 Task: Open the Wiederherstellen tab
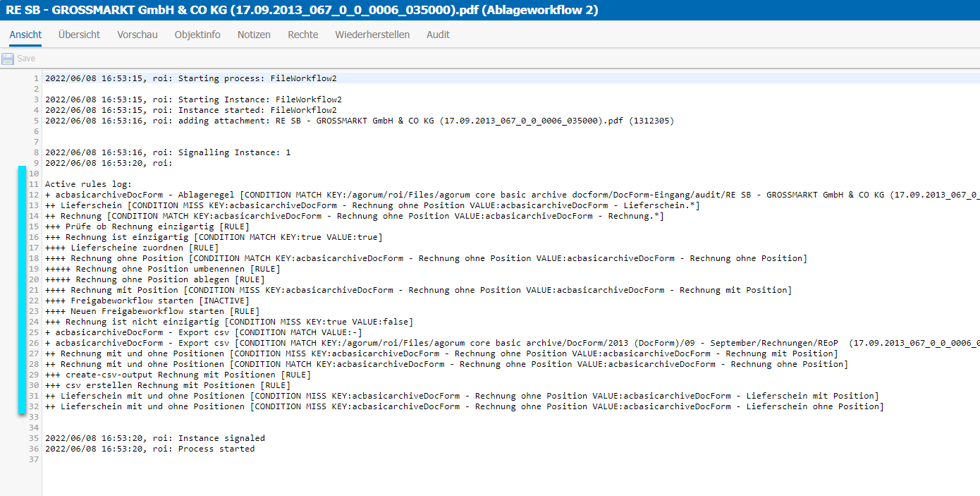(372, 35)
